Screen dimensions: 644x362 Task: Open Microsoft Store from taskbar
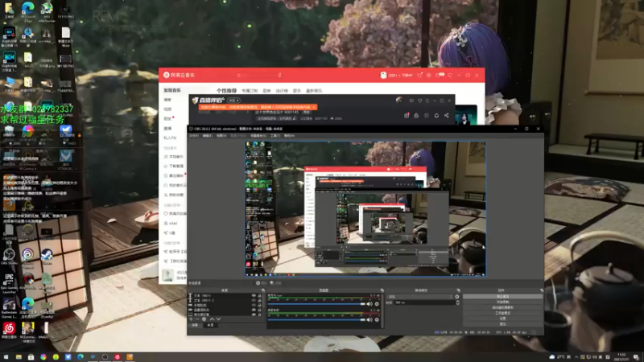coord(31,357)
